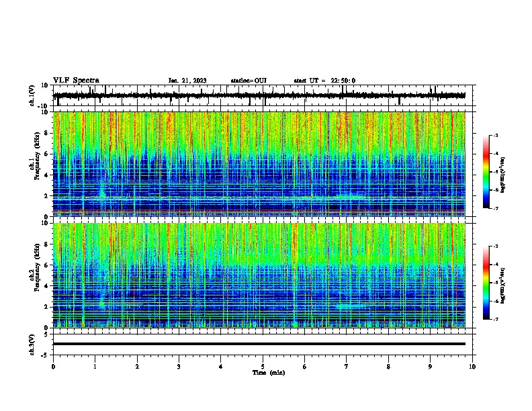Click the '-7' label on ch.2 color bar
This screenshot has height=411, width=532.
495,319
